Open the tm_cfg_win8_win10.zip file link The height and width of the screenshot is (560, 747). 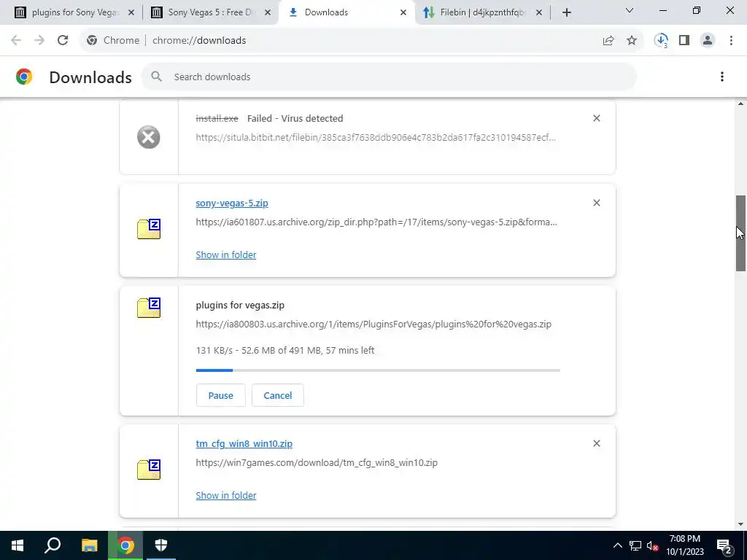tap(244, 443)
